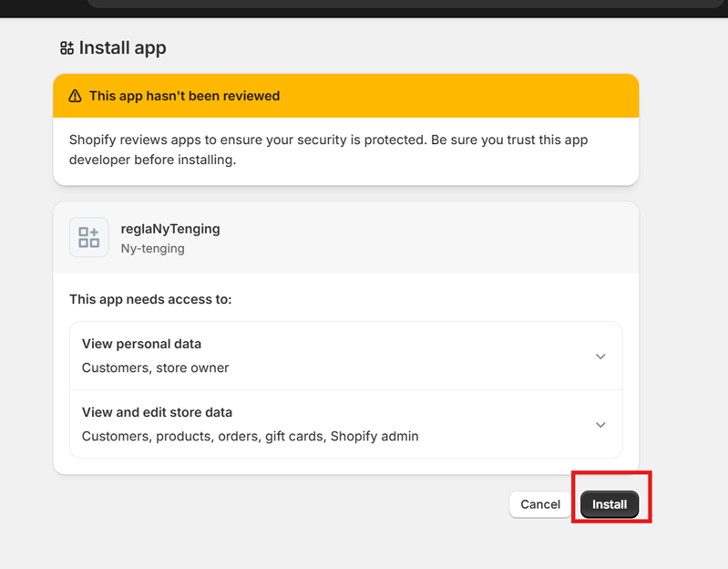
Task: Select the reglaNyTenging app name
Action: (x=170, y=229)
